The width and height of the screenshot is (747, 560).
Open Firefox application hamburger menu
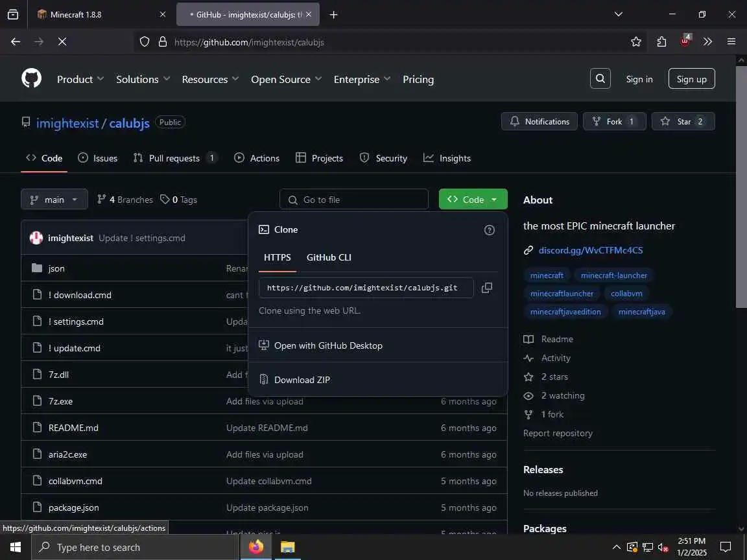click(x=731, y=42)
